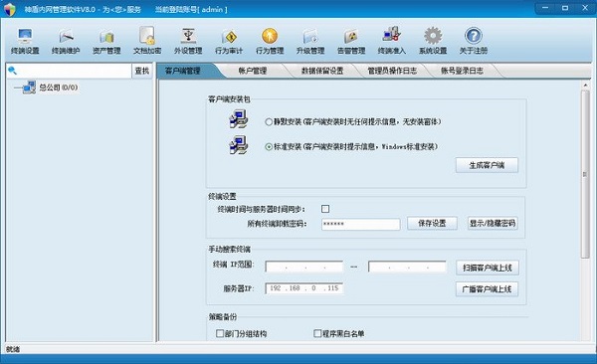Screen dimensions: 597x364
Task: Open 外设管理 toolbar icon
Action: pos(188,41)
